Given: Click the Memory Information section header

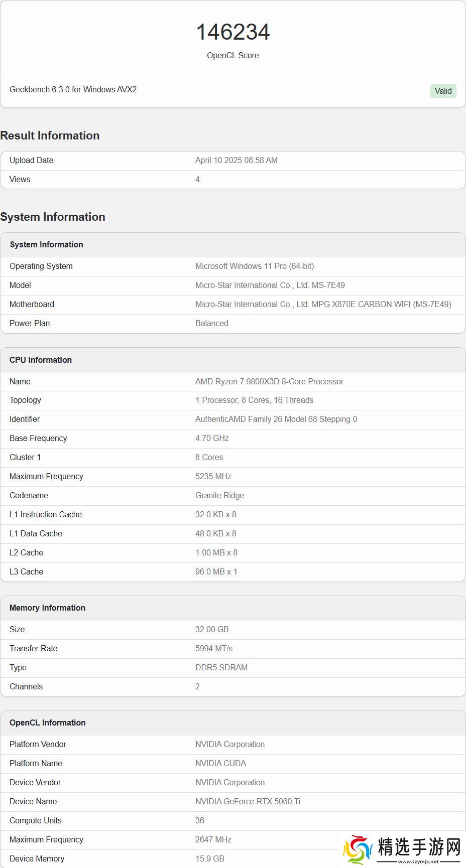Looking at the screenshot, I should (x=47, y=608).
